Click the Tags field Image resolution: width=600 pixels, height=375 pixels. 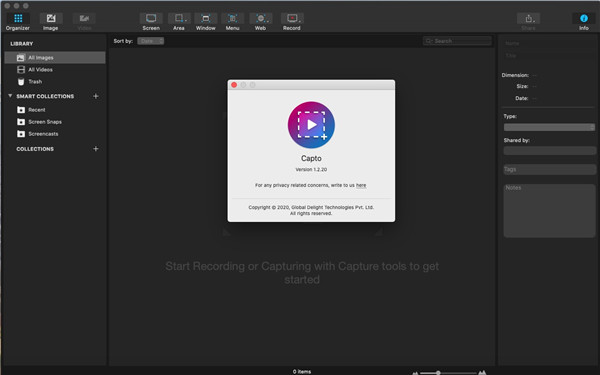point(549,169)
